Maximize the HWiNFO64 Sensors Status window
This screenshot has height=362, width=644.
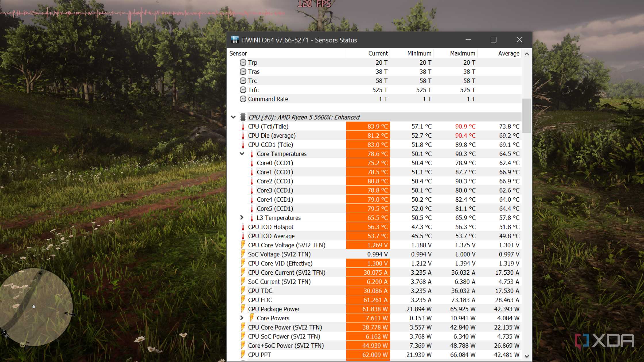click(494, 40)
